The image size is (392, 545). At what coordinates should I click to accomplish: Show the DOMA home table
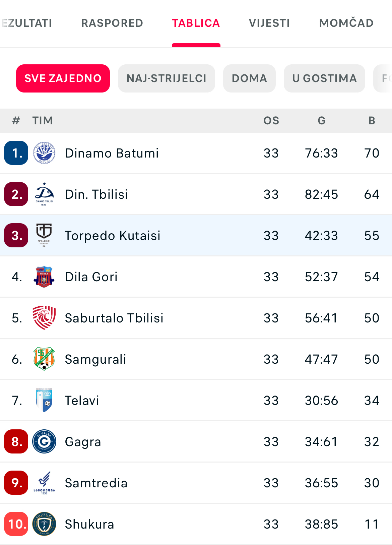point(249,78)
